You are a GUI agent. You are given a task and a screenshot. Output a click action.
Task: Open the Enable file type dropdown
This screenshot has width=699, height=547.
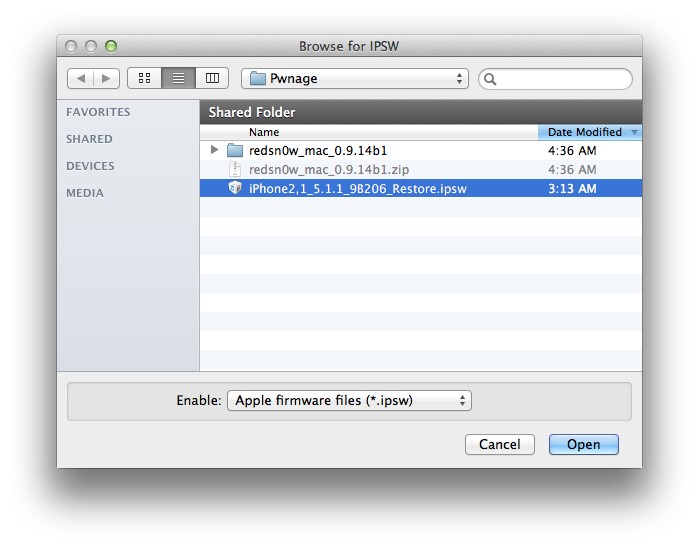click(x=350, y=400)
